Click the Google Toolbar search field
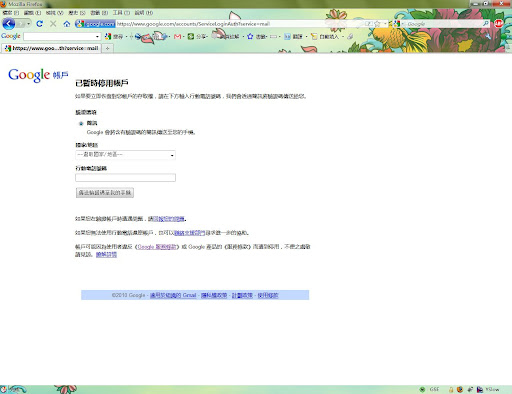This screenshot has width=512, height=394. [59, 36]
